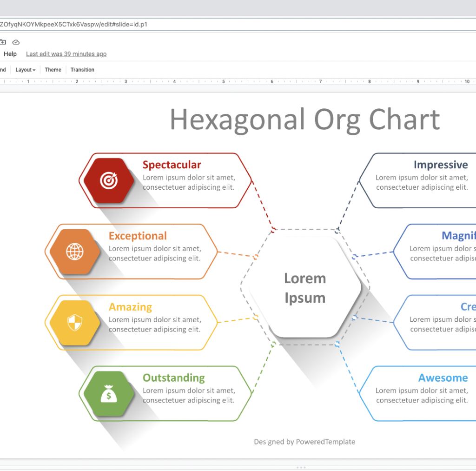Open the Transition panel
The width and height of the screenshot is (476, 471).
tap(82, 70)
